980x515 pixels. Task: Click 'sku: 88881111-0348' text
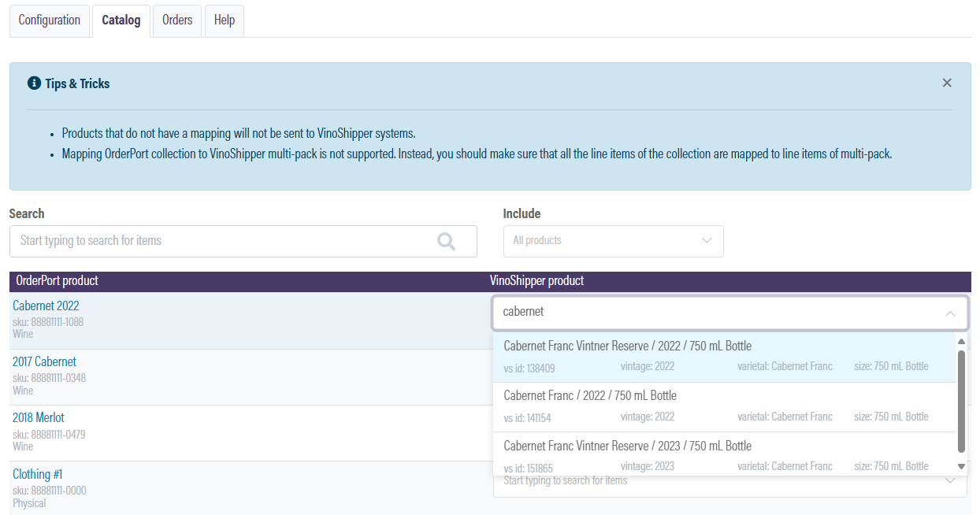[x=49, y=378]
